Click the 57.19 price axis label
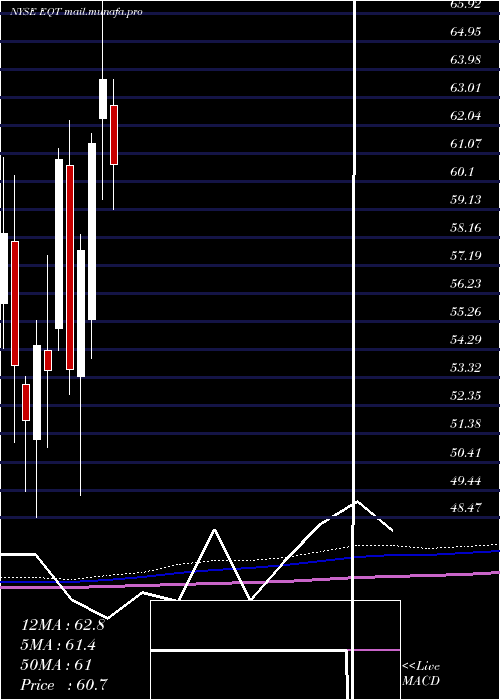500x700 pixels. (x=466, y=256)
